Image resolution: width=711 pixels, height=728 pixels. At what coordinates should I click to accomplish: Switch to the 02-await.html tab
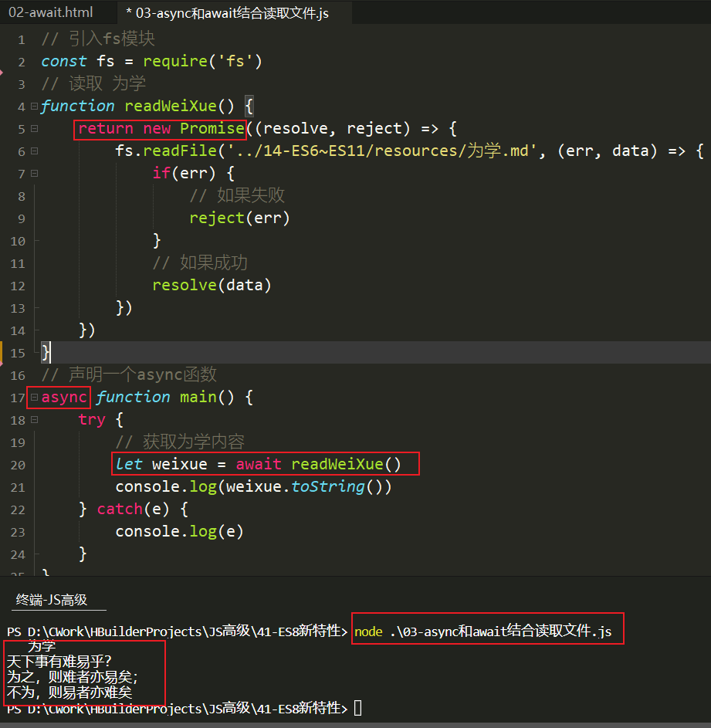[x=51, y=12]
